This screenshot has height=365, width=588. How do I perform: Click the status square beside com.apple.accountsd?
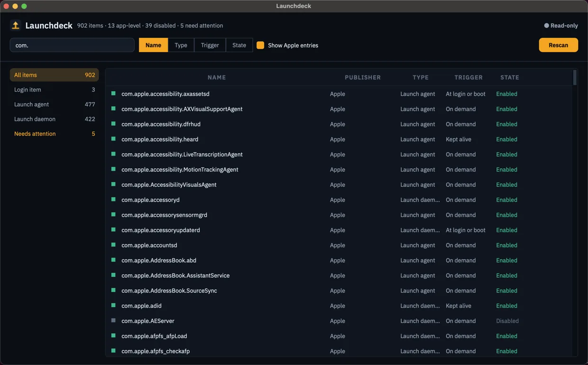(113, 245)
